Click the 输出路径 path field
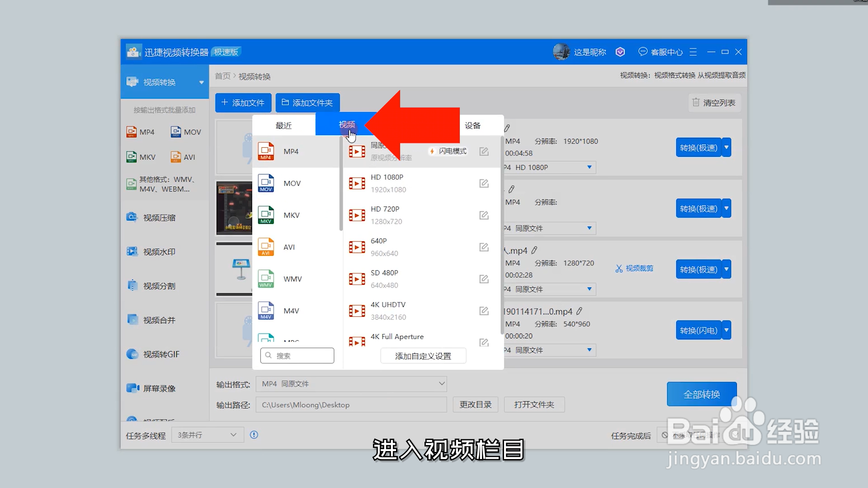The height and width of the screenshot is (488, 868). tap(351, 404)
